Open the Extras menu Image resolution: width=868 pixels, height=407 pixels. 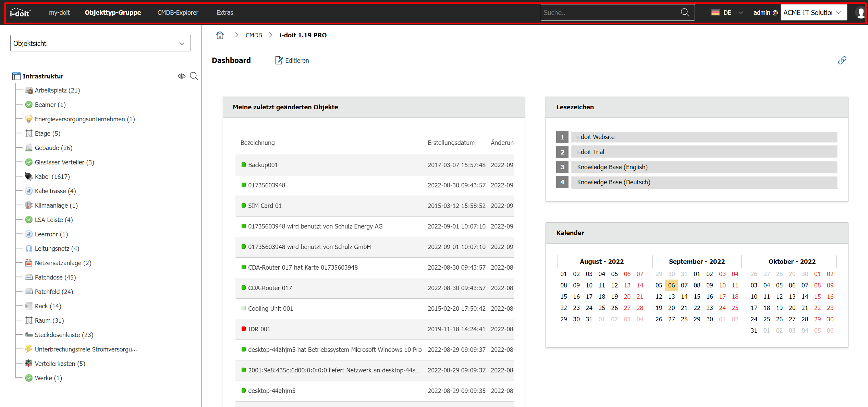click(224, 13)
